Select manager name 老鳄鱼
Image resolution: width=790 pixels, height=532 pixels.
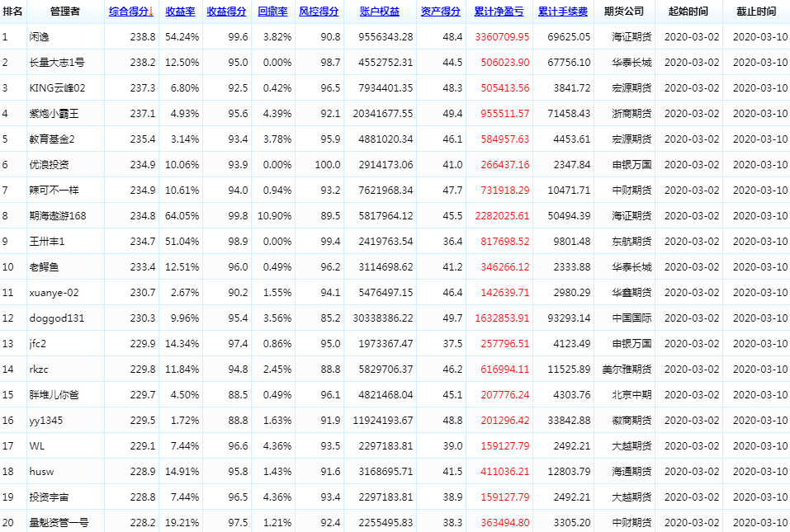pyautogui.click(x=45, y=267)
